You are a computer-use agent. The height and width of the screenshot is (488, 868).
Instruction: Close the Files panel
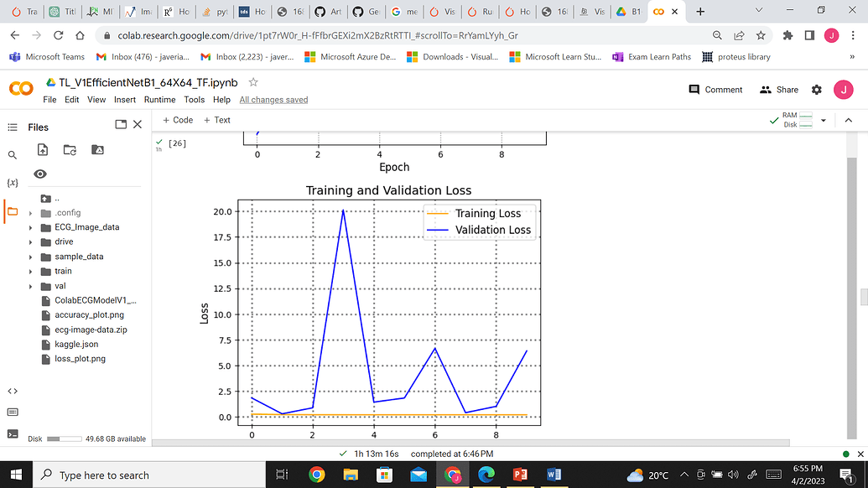tap(138, 124)
